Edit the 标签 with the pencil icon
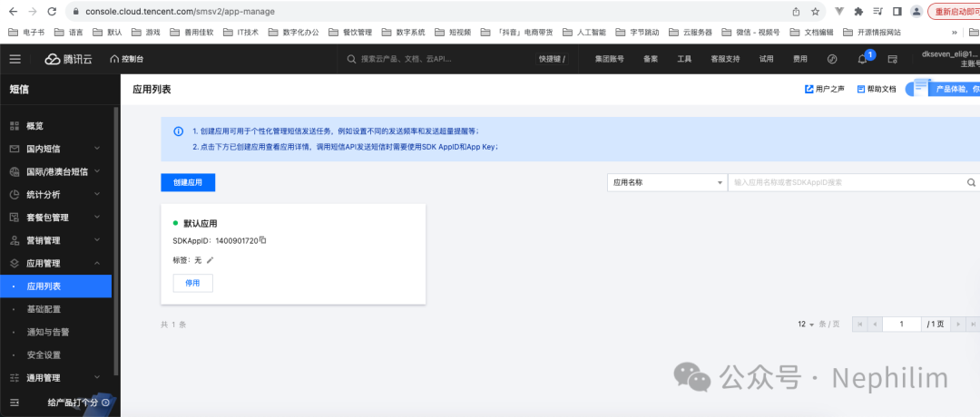980x417 pixels. coord(210,259)
